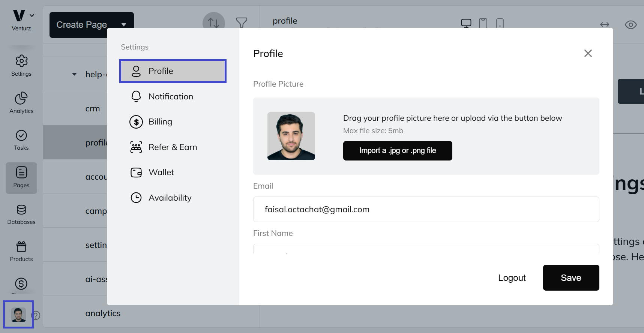Click the Refer & Earn people icon

point(136,147)
